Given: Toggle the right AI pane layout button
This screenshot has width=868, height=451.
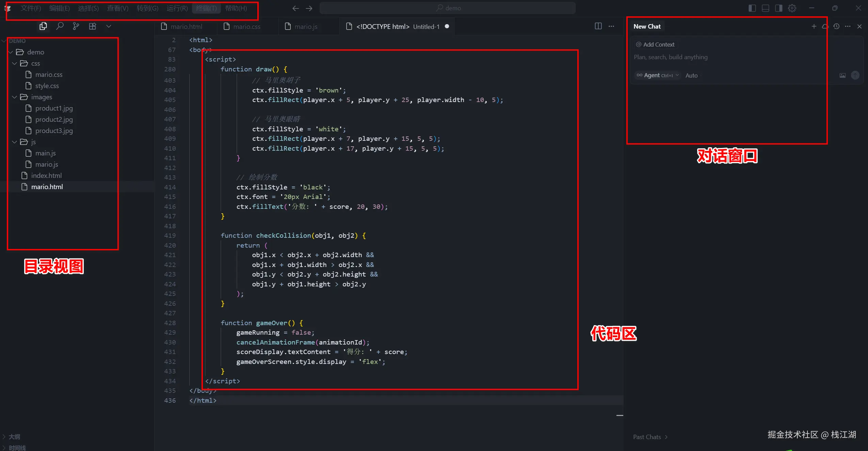Looking at the screenshot, I should point(779,8).
